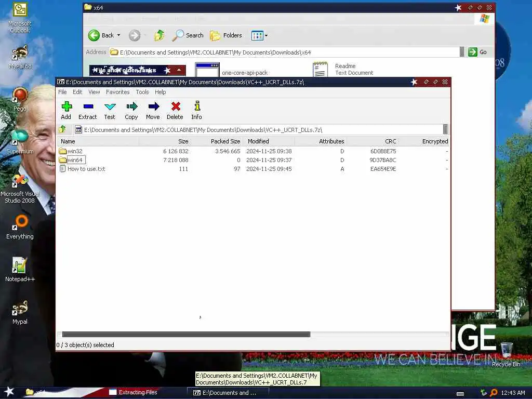Screen dimensions: 532x399
Task: Open Tools menu in 7-Zip
Action: 142,92
